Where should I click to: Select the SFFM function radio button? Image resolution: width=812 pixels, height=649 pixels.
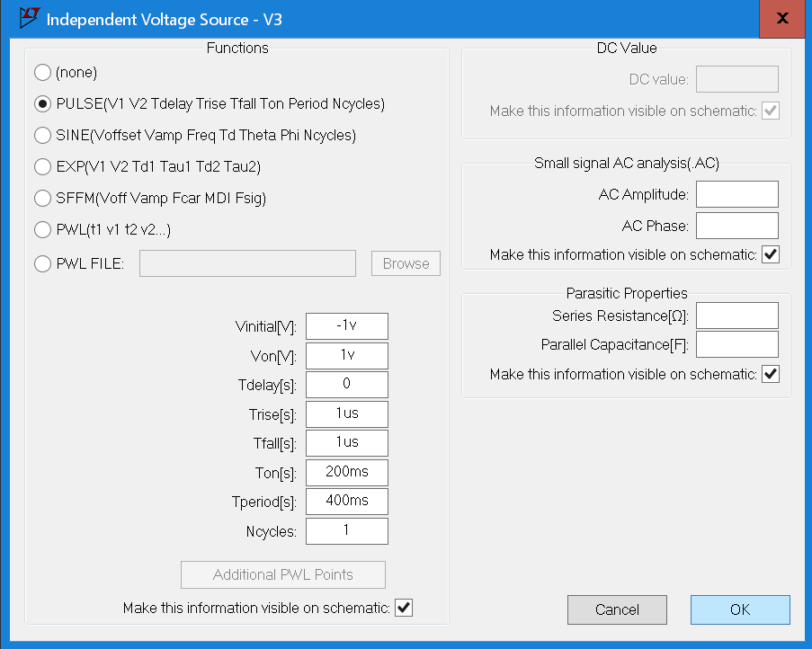42,199
